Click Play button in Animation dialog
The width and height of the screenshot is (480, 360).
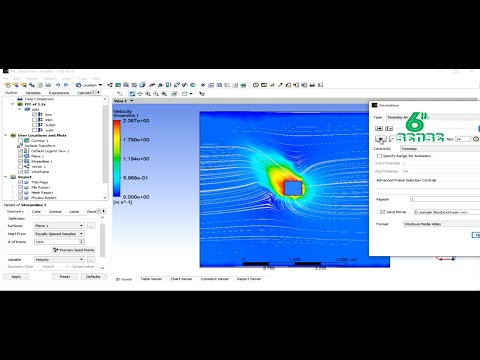coord(381,139)
